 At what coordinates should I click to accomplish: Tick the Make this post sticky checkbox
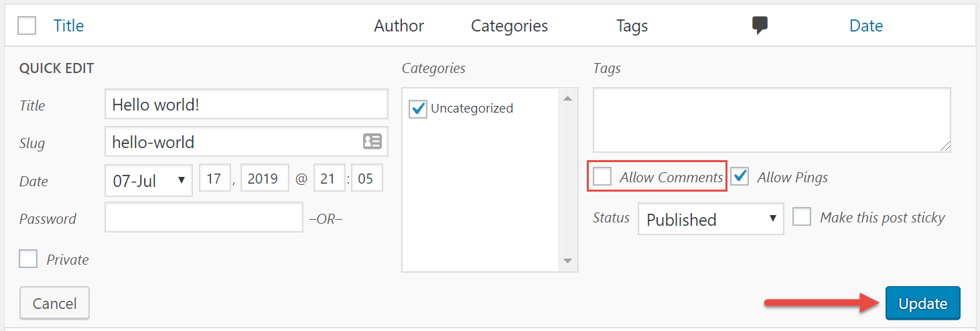click(x=802, y=217)
